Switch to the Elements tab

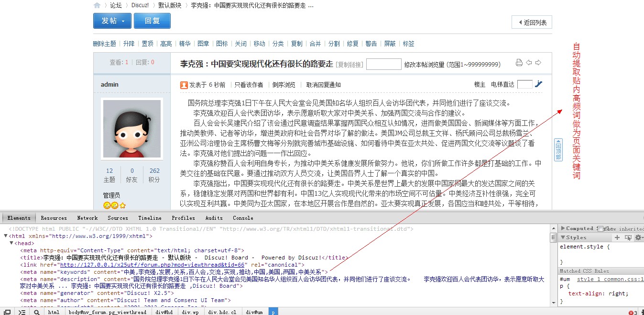pos(19,218)
